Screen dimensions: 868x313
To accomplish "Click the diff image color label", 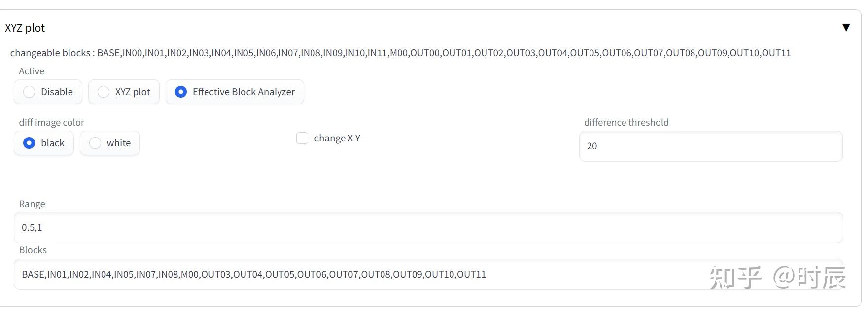I will (x=52, y=123).
